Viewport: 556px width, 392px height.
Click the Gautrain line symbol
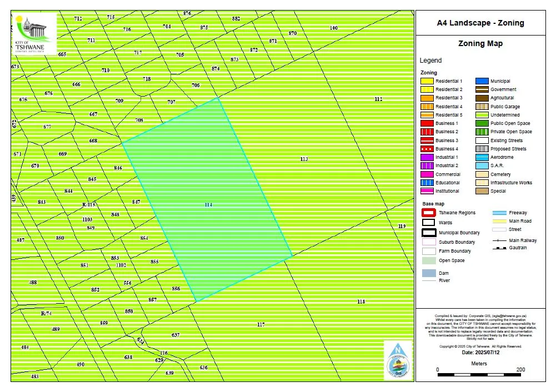coord(499,248)
